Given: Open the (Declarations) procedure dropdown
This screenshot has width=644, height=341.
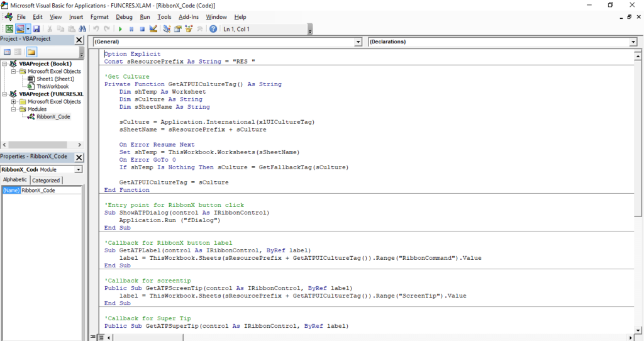Looking at the screenshot, I should pyautogui.click(x=633, y=42).
